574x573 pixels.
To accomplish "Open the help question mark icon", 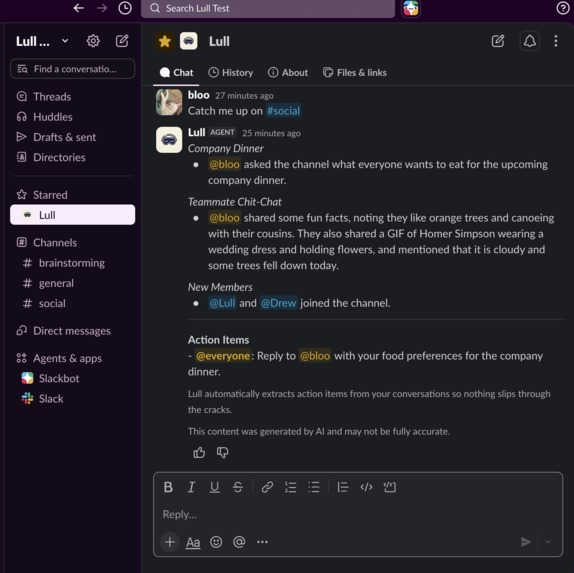I will pos(562,8).
